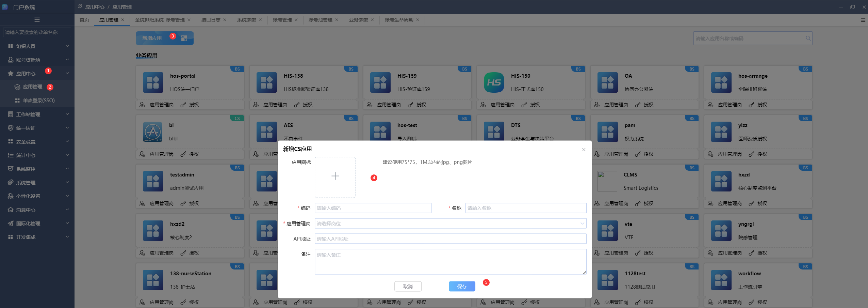Click the key icon on the hos-portal card

coord(183,105)
